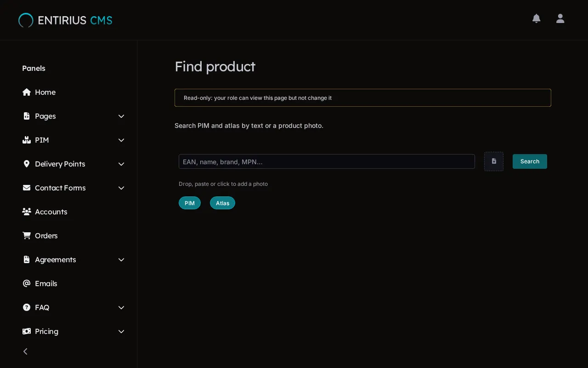Image resolution: width=588 pixels, height=368 pixels.
Task: Open Home in the sidebar
Action: [x=45, y=92]
